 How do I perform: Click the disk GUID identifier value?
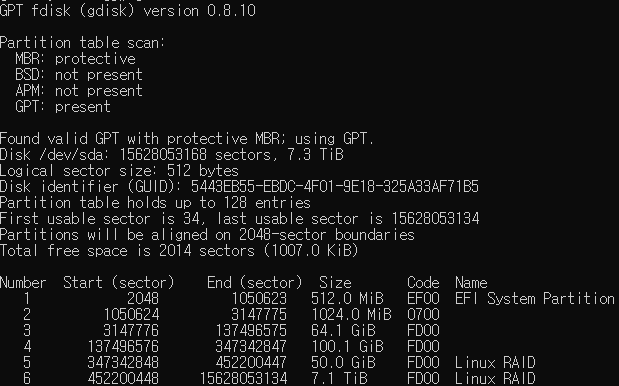point(334,187)
